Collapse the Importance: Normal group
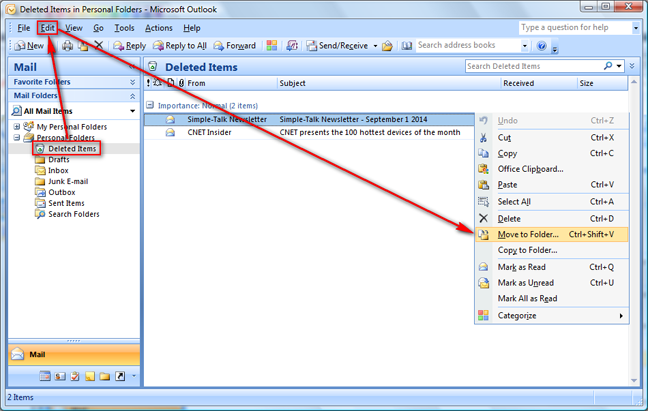648x411 pixels. click(149, 104)
